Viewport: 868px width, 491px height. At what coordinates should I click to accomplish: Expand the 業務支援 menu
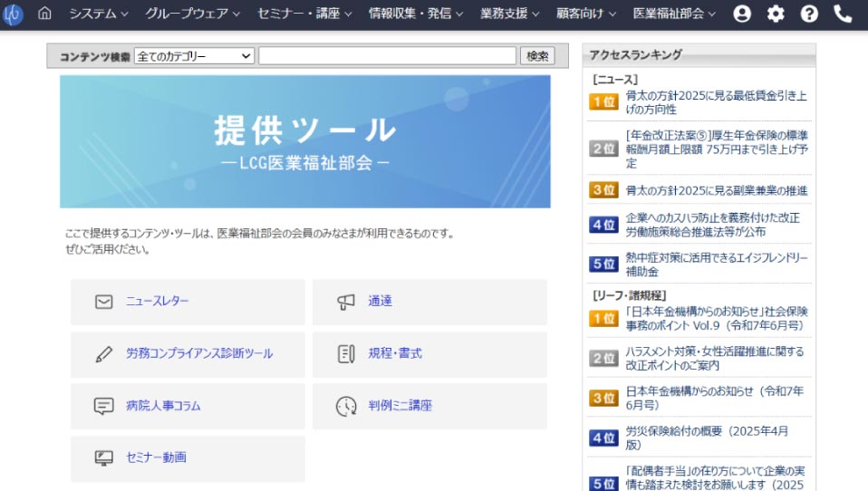point(509,14)
